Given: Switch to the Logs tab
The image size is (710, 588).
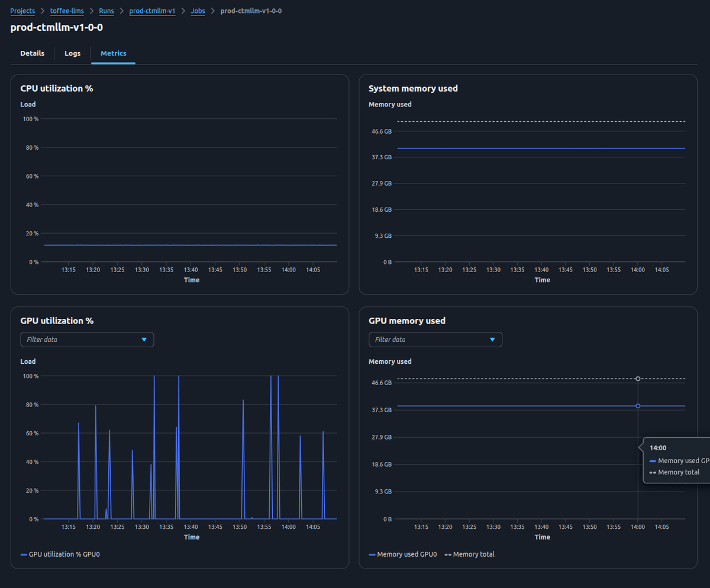Looking at the screenshot, I should coord(72,53).
